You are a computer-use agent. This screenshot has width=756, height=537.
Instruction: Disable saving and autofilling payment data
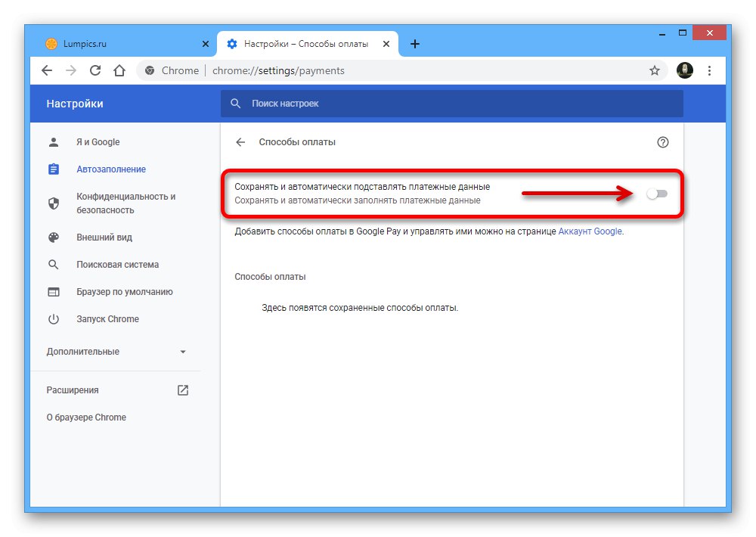click(657, 194)
